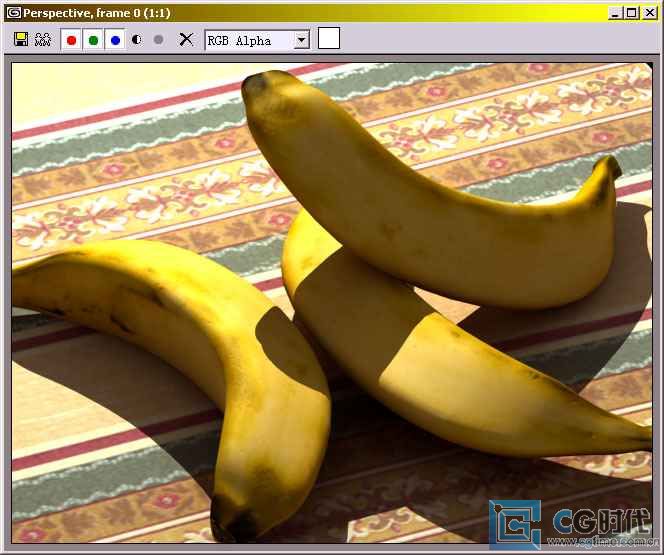Clone the rendered frame window
Screen dimensions: 664x555
point(43,39)
